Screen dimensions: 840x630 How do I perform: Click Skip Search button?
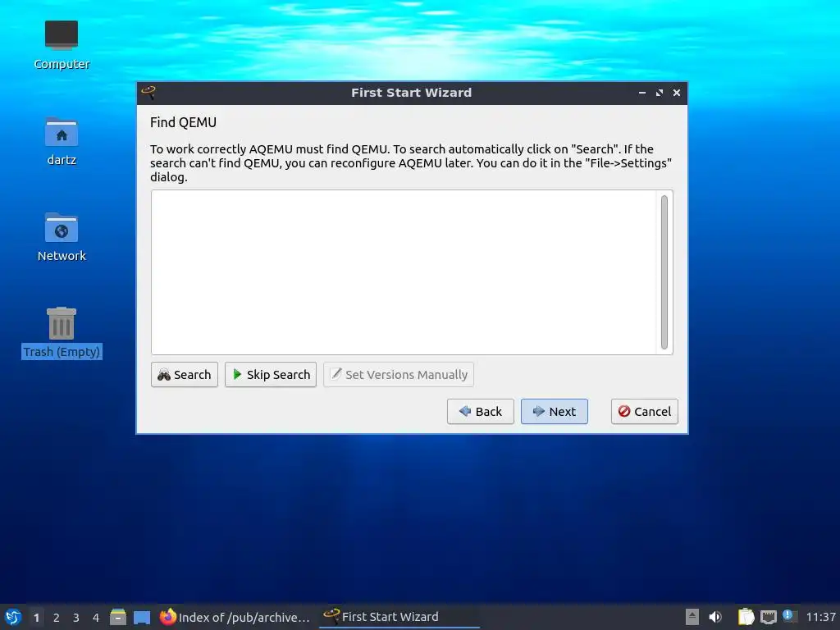[x=271, y=374]
